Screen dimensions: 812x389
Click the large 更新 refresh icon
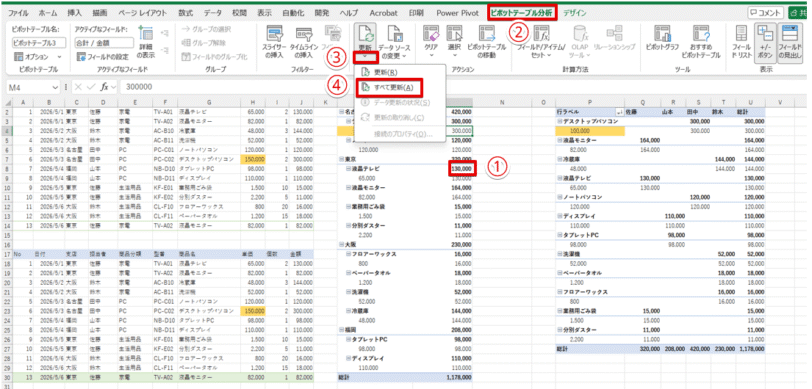click(366, 33)
